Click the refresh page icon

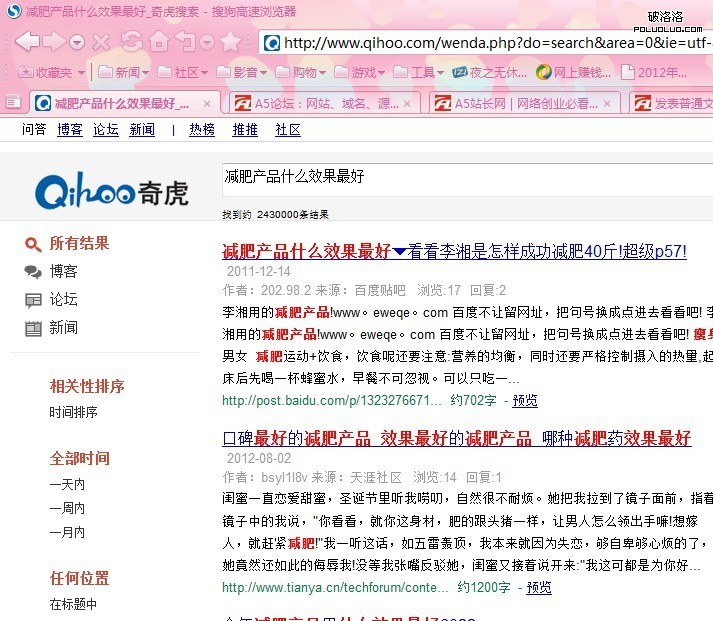130,42
